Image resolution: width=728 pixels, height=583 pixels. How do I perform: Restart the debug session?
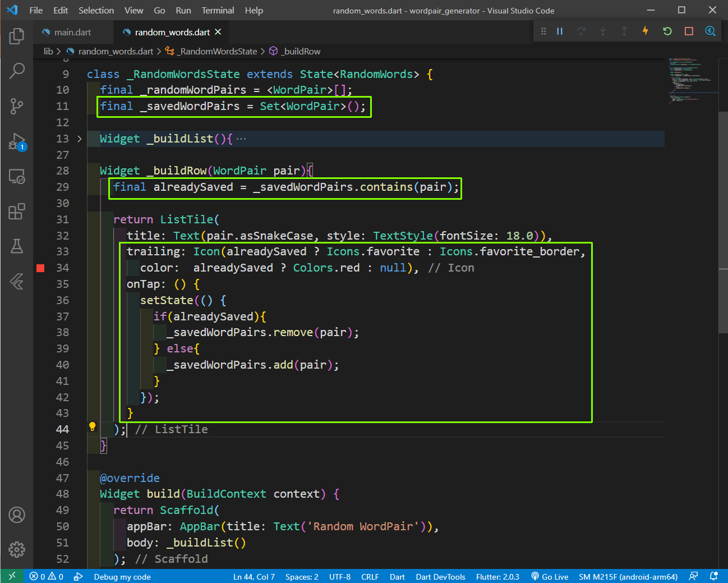click(x=667, y=31)
